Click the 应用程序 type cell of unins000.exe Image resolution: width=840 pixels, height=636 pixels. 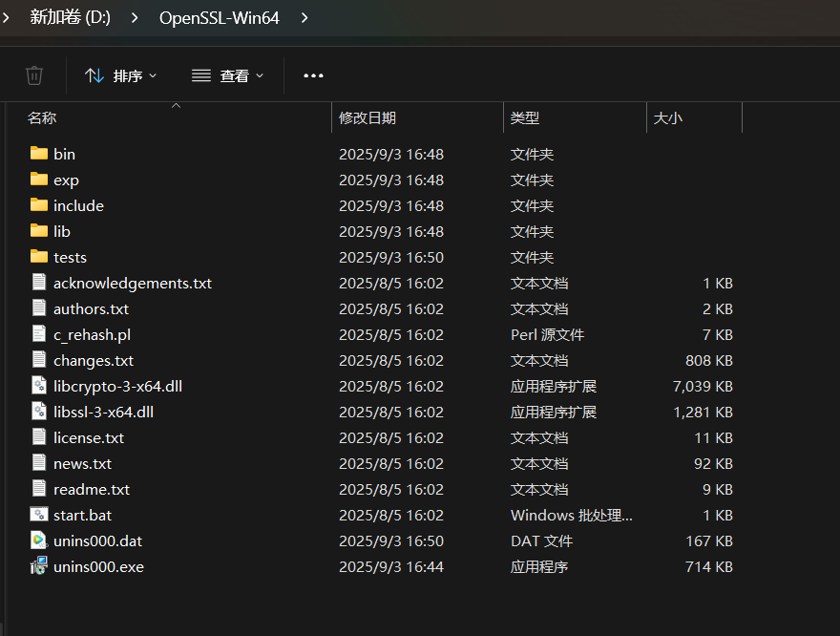pyautogui.click(x=539, y=566)
